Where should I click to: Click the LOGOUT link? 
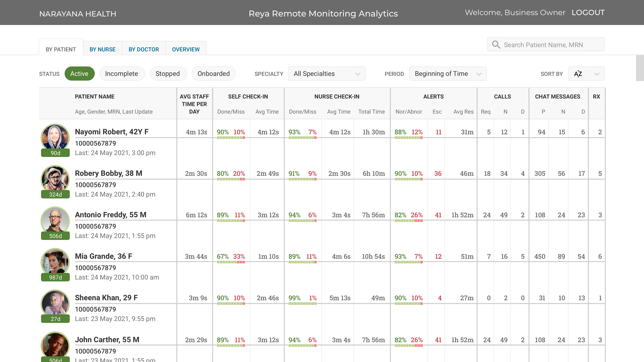click(x=588, y=13)
